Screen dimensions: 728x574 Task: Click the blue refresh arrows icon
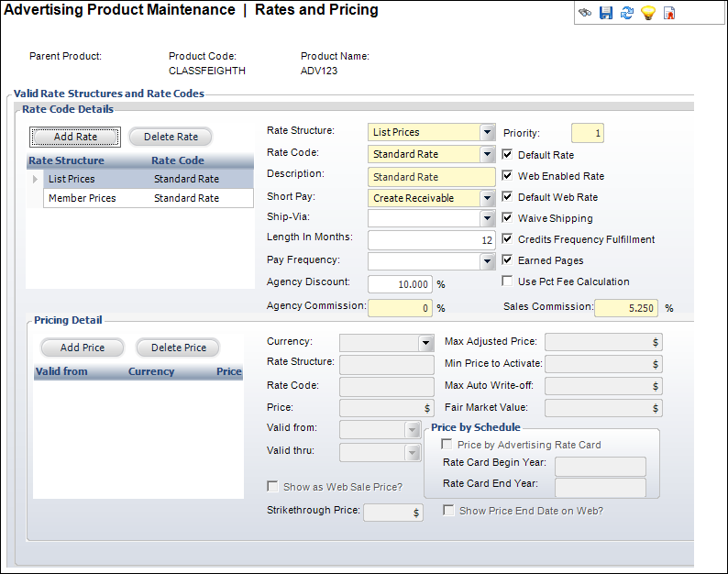[626, 13]
